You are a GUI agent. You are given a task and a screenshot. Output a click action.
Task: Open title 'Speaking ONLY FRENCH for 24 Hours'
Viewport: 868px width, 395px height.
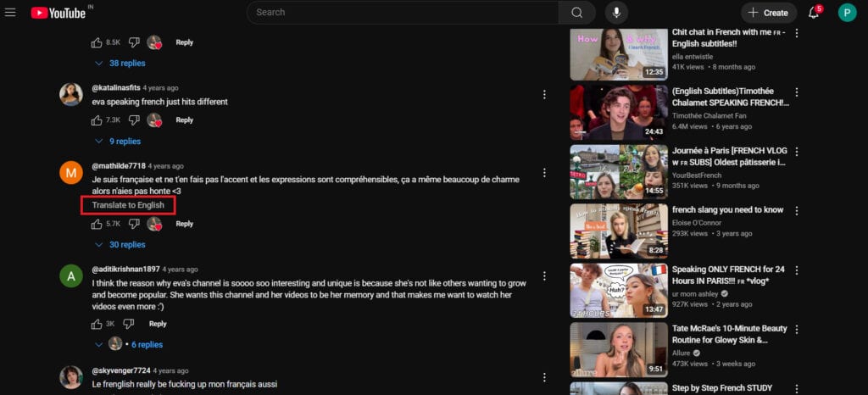pyautogui.click(x=728, y=275)
